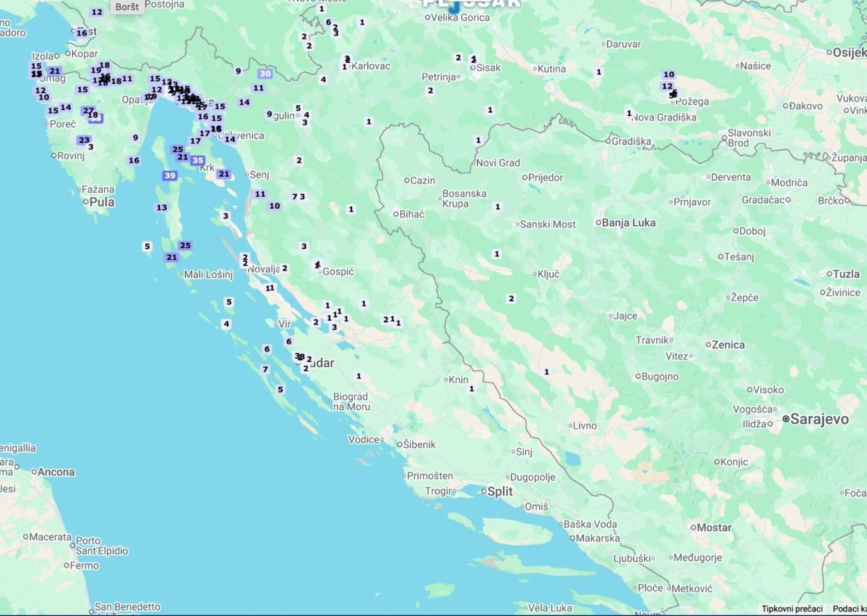Click the Boršt tooltip label
The image size is (867, 616).
127,7
